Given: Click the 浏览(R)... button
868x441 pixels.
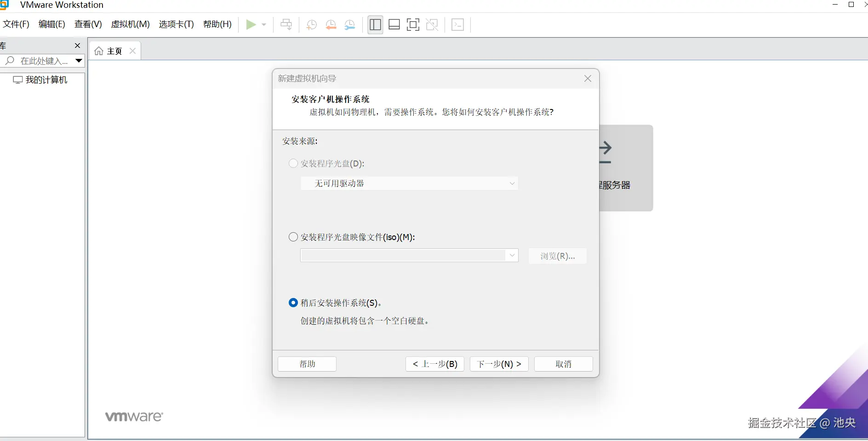Looking at the screenshot, I should [557, 256].
